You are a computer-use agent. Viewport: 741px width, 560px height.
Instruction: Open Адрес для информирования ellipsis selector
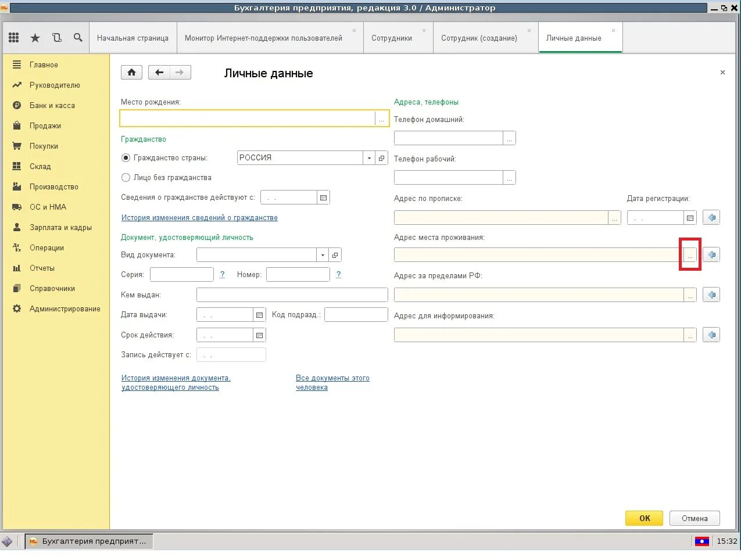690,335
